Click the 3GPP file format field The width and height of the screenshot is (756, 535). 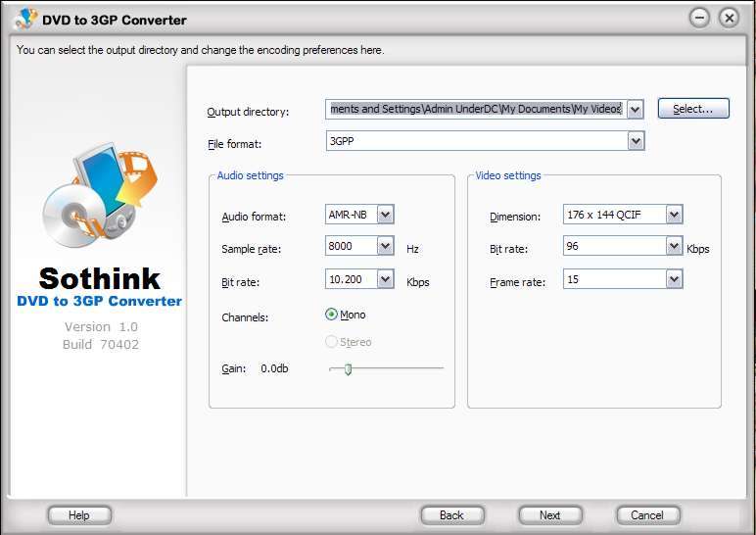(477, 141)
